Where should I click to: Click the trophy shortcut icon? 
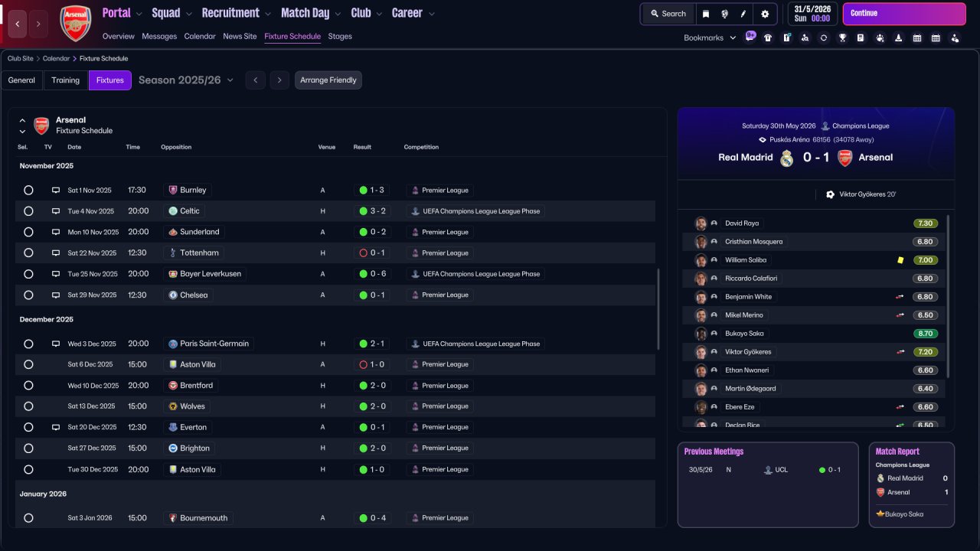click(x=842, y=37)
